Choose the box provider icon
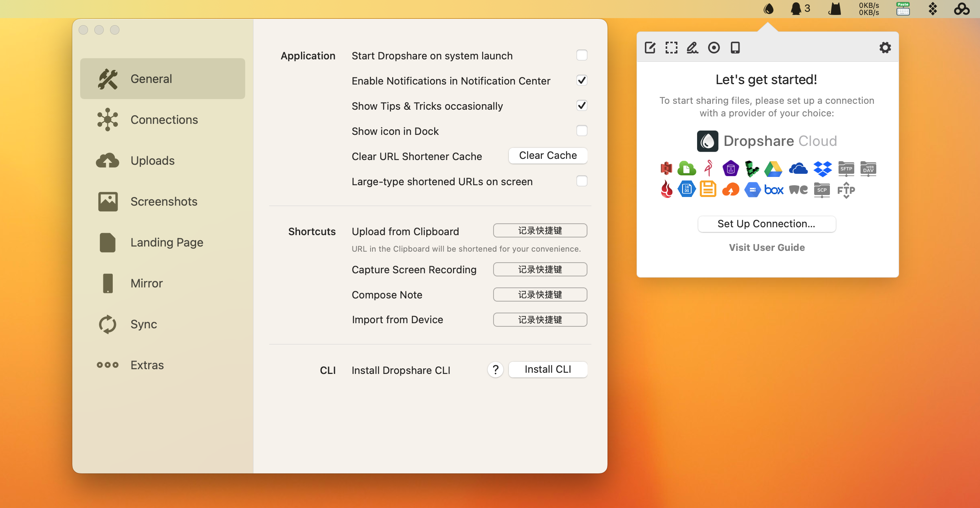The width and height of the screenshot is (980, 508). pos(774,190)
